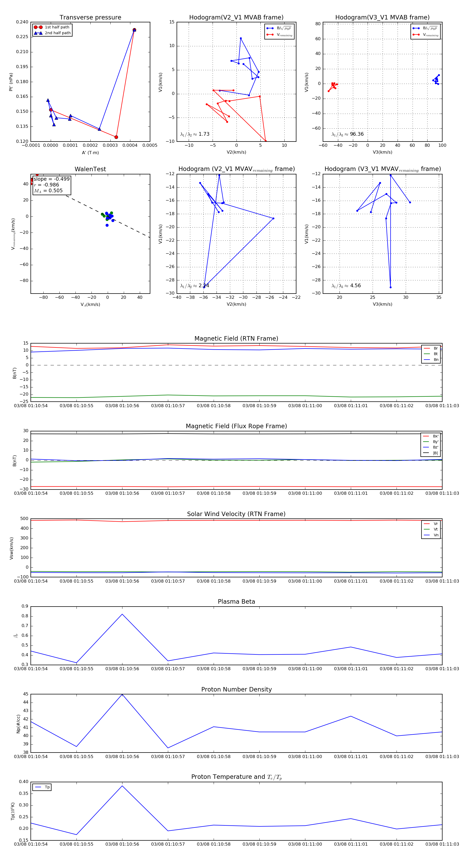Click the λ1/λ3 ≈ 4.56 label

coord(346,286)
